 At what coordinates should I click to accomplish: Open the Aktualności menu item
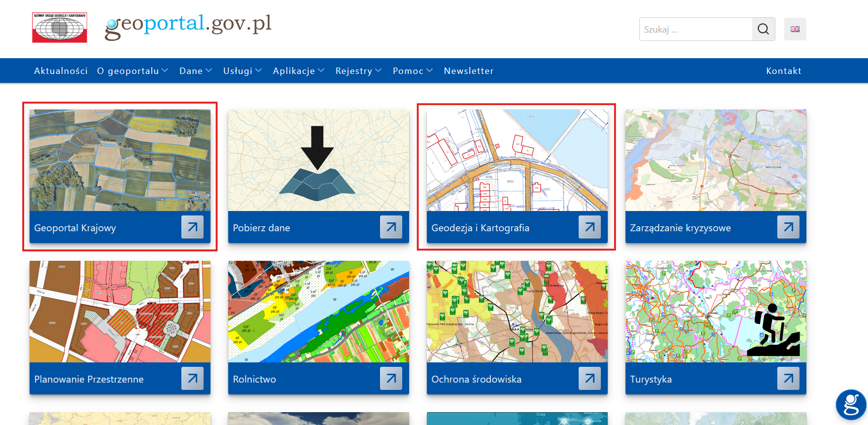click(x=61, y=71)
